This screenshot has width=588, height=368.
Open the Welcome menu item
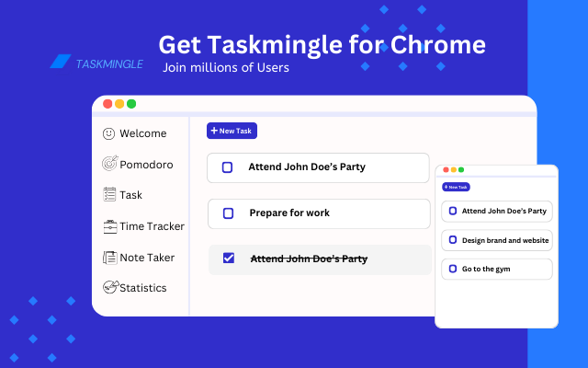tap(143, 133)
